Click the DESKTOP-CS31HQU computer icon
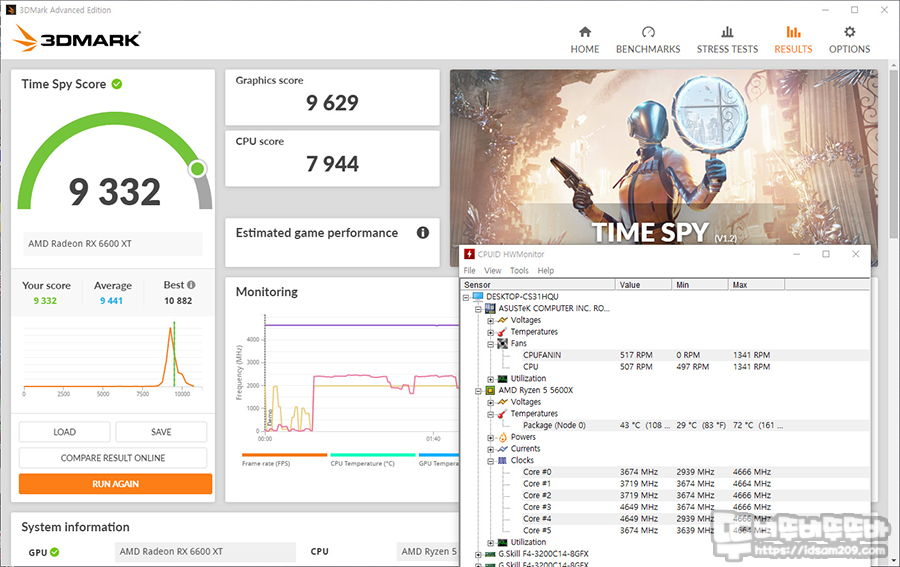This screenshot has width=900, height=567. click(478, 296)
